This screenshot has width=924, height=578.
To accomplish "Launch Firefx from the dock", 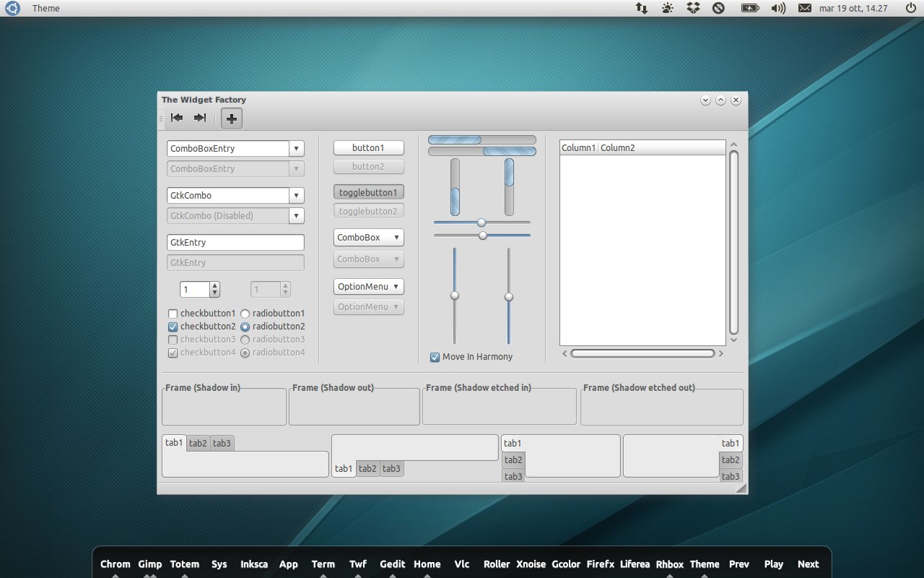I will [601, 564].
